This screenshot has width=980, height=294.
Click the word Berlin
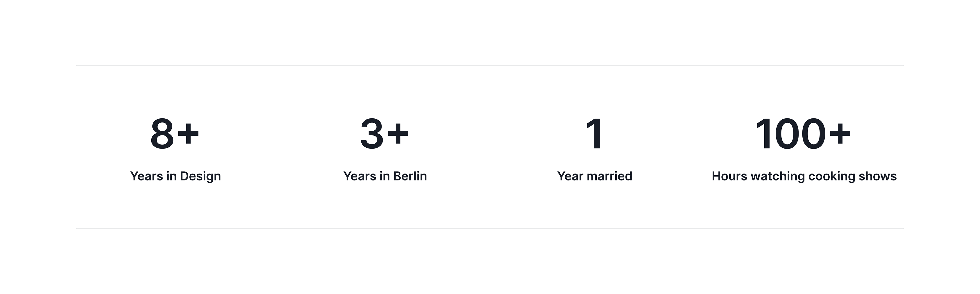pos(410,176)
